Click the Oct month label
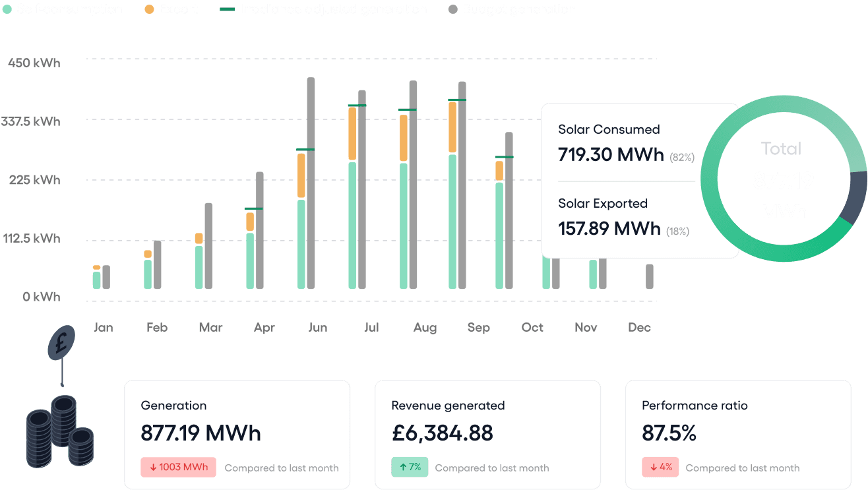The image size is (868, 490). tap(532, 327)
